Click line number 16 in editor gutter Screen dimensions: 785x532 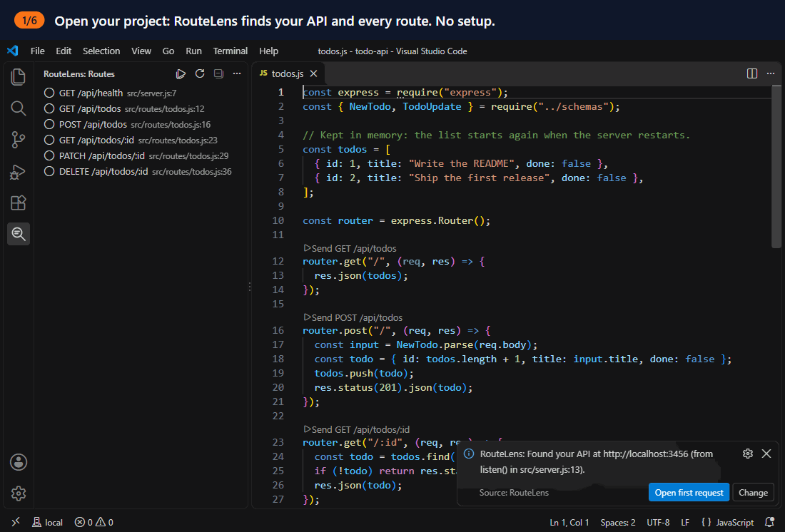point(278,330)
